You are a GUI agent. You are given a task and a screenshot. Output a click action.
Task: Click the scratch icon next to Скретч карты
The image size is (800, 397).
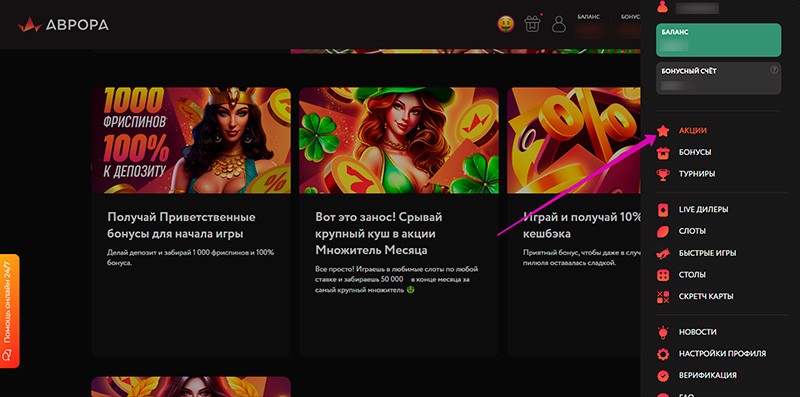point(663,296)
